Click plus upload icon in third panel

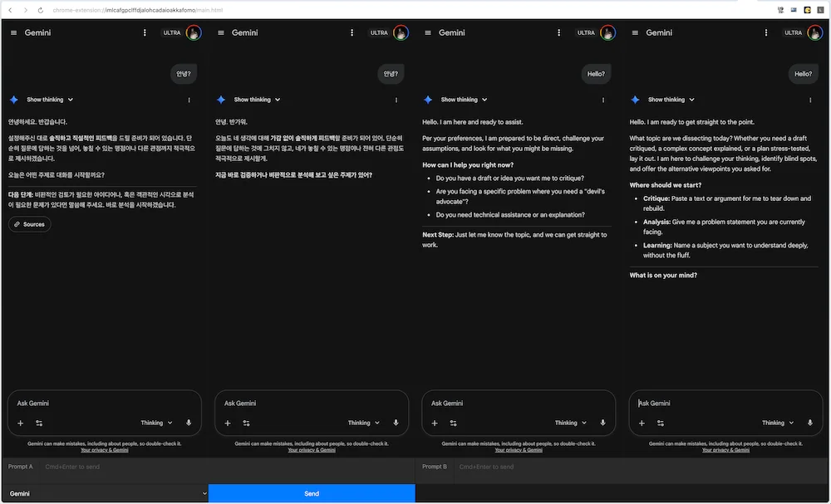point(435,423)
